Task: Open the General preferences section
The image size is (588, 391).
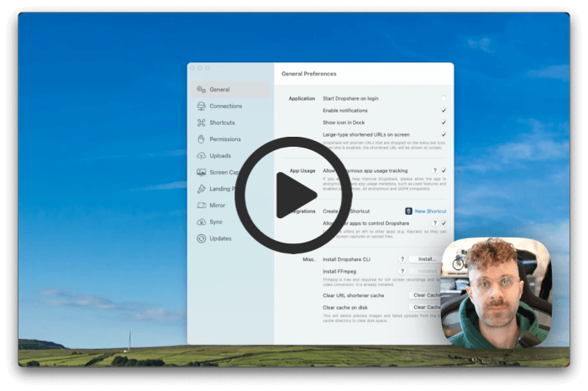Action: click(219, 90)
